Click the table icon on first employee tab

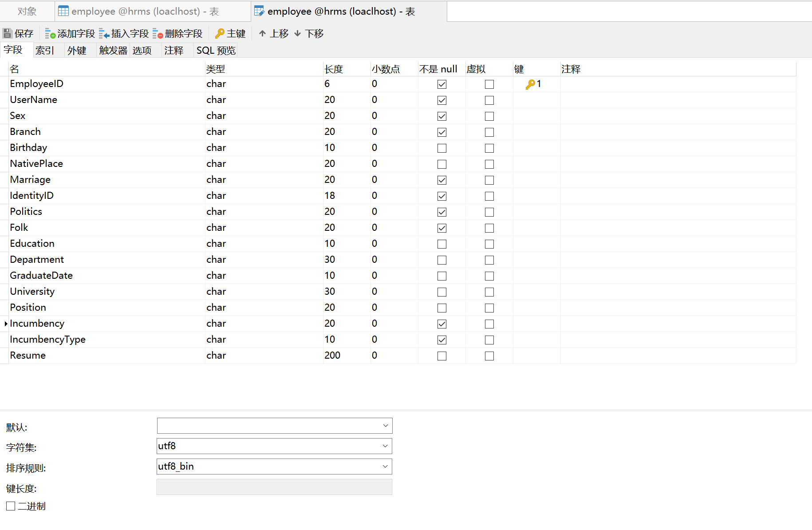coord(63,11)
